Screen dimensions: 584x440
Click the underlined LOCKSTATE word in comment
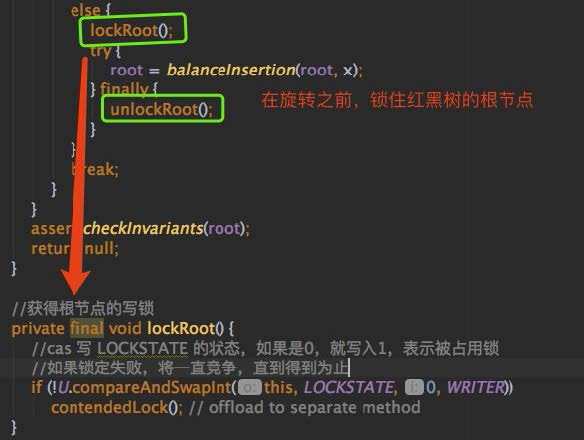point(142,349)
